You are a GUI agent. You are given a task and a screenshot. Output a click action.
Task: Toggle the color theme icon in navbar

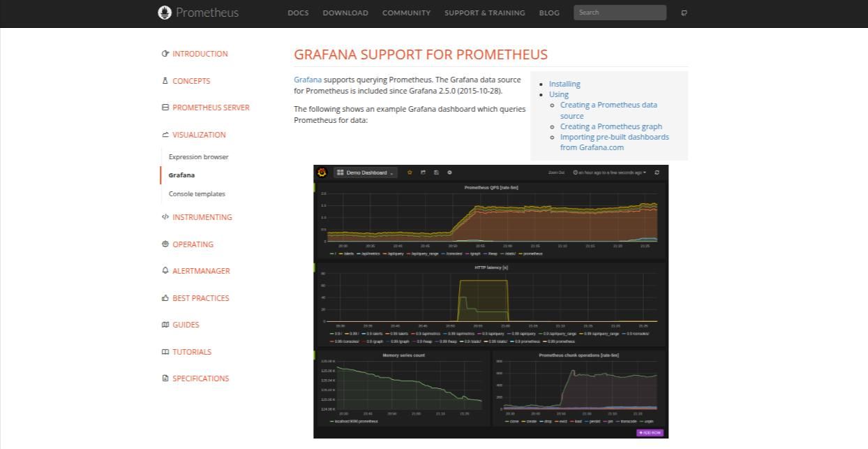[x=684, y=13]
